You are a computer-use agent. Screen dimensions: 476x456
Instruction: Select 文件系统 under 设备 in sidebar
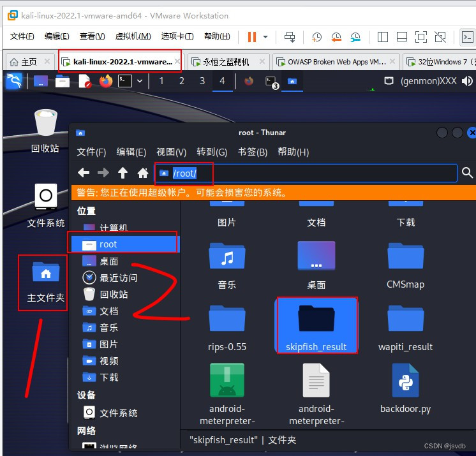click(124, 413)
